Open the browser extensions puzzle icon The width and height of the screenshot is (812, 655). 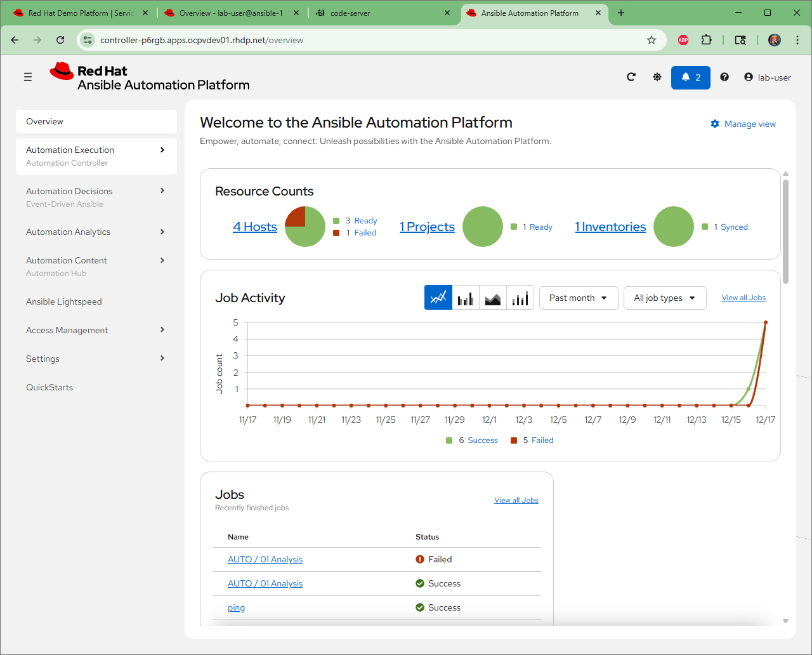(706, 40)
